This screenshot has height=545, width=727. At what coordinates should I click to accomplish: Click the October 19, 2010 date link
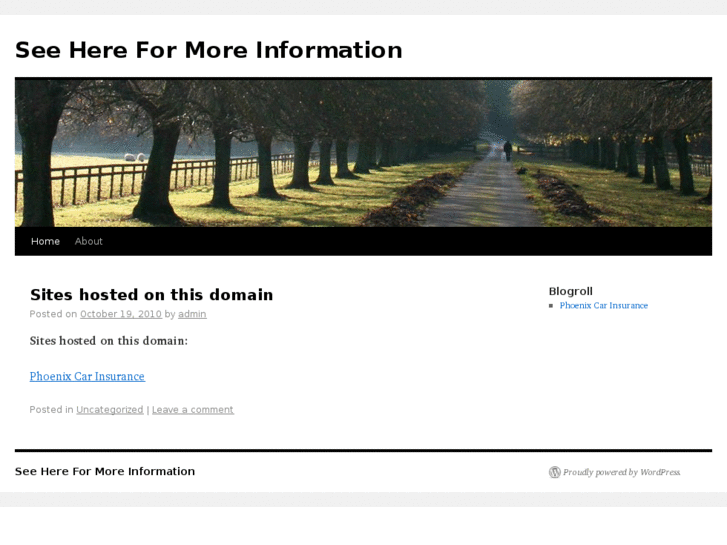[121, 314]
